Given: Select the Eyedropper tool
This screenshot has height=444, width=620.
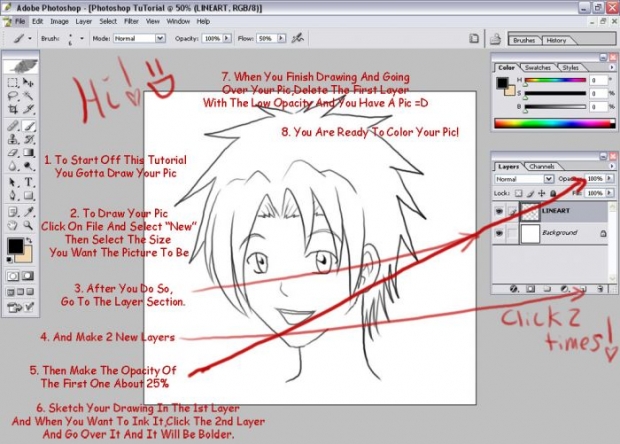Looking at the screenshot, I should [x=28, y=212].
